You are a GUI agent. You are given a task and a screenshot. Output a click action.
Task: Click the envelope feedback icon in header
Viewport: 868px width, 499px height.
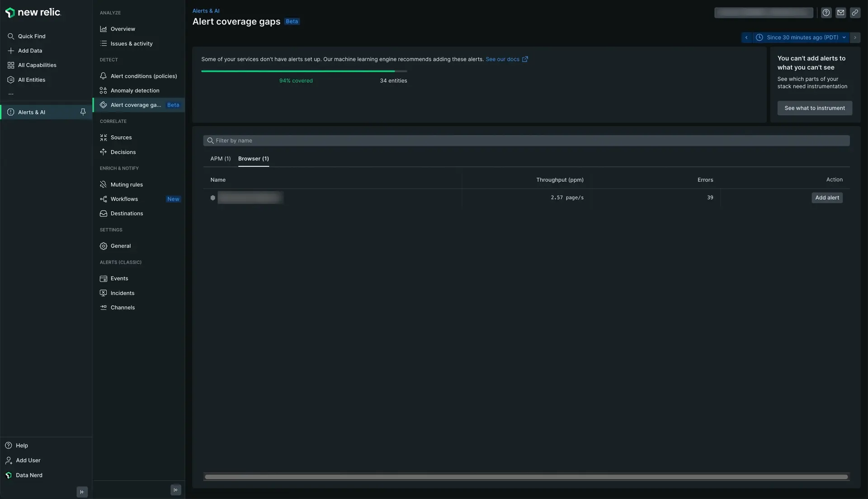(x=840, y=13)
